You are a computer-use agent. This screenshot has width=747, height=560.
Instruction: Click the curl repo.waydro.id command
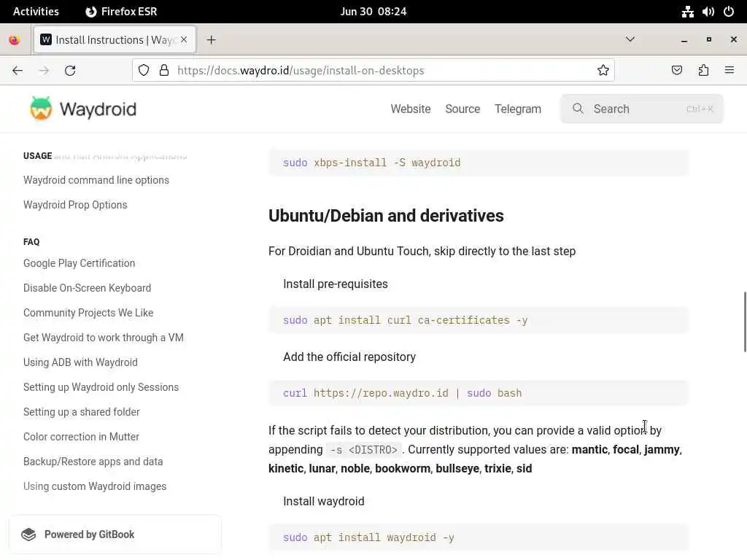[x=402, y=393]
